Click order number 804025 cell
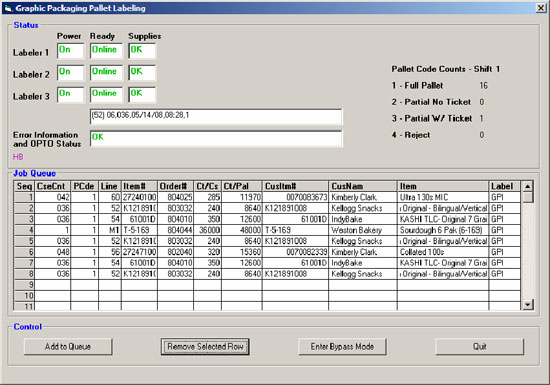The width and height of the screenshot is (550, 385). [x=175, y=197]
